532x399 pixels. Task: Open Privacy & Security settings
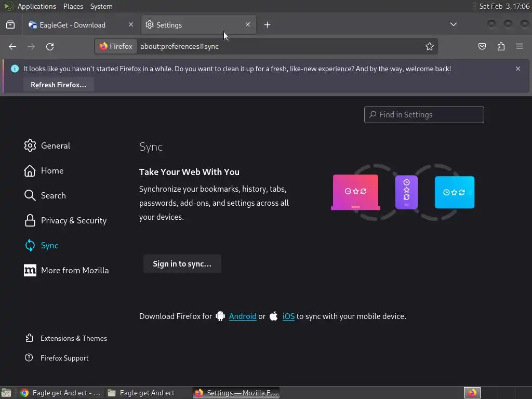(65, 220)
